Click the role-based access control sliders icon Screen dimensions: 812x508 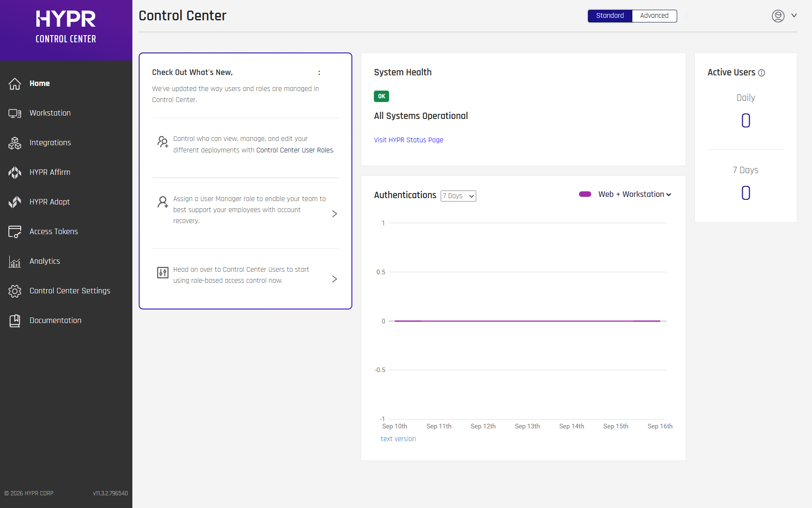pos(163,272)
